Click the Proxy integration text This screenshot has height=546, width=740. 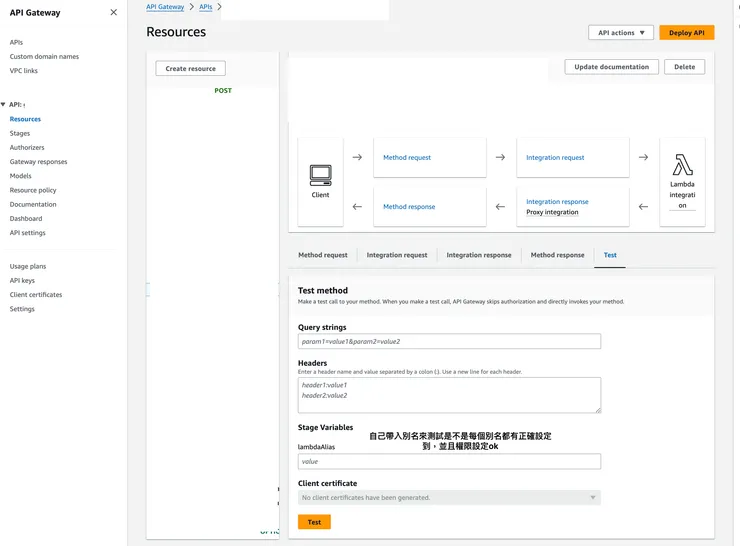tap(552, 212)
